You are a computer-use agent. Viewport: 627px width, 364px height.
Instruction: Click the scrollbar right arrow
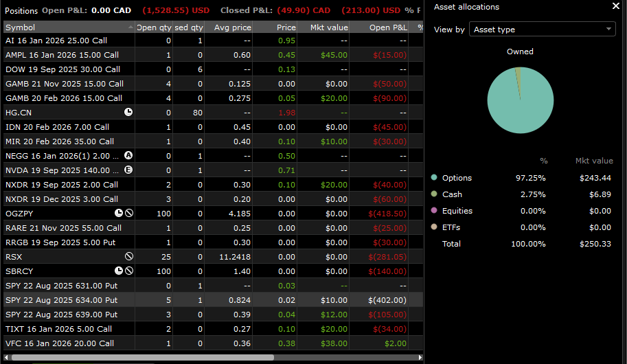tap(420, 357)
